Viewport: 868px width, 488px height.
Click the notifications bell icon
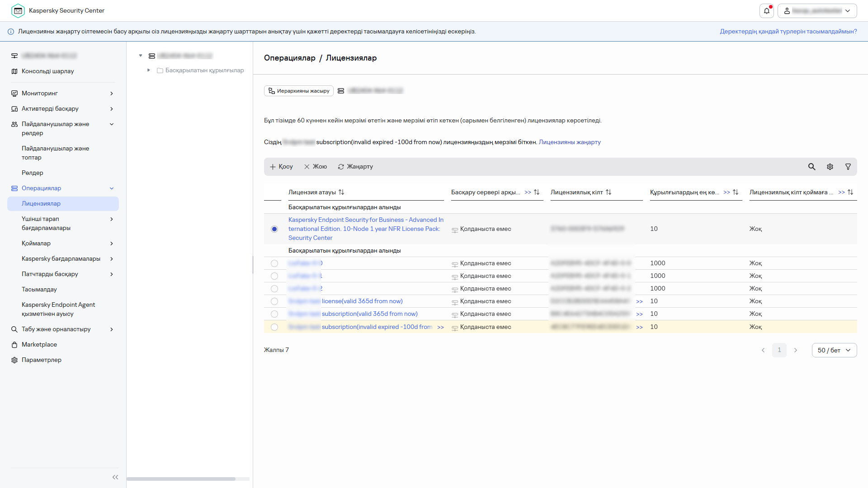767,11
